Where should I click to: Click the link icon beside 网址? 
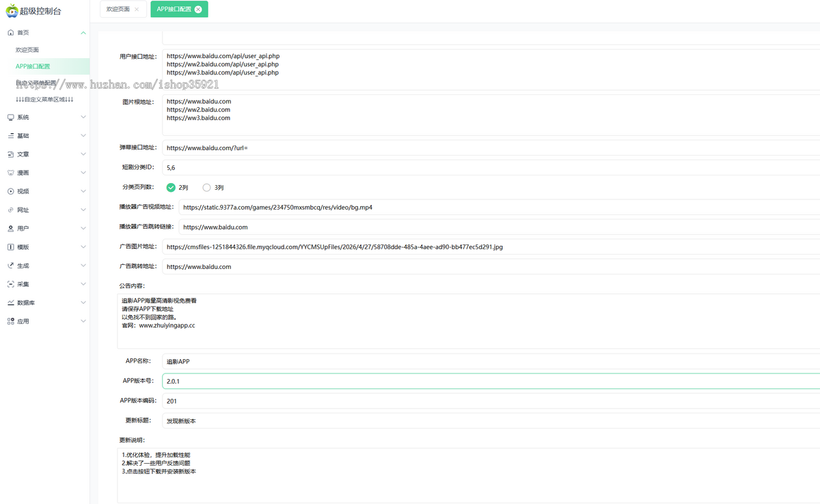pyautogui.click(x=10, y=210)
